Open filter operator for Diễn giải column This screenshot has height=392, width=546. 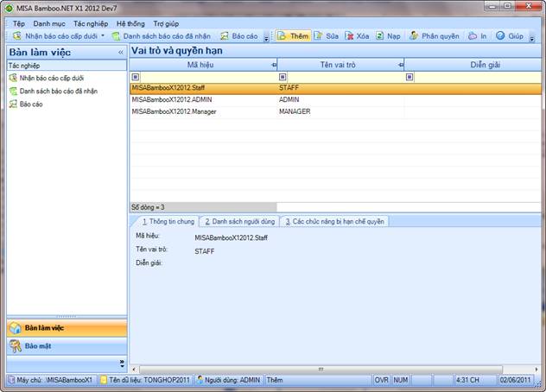[x=409, y=77]
